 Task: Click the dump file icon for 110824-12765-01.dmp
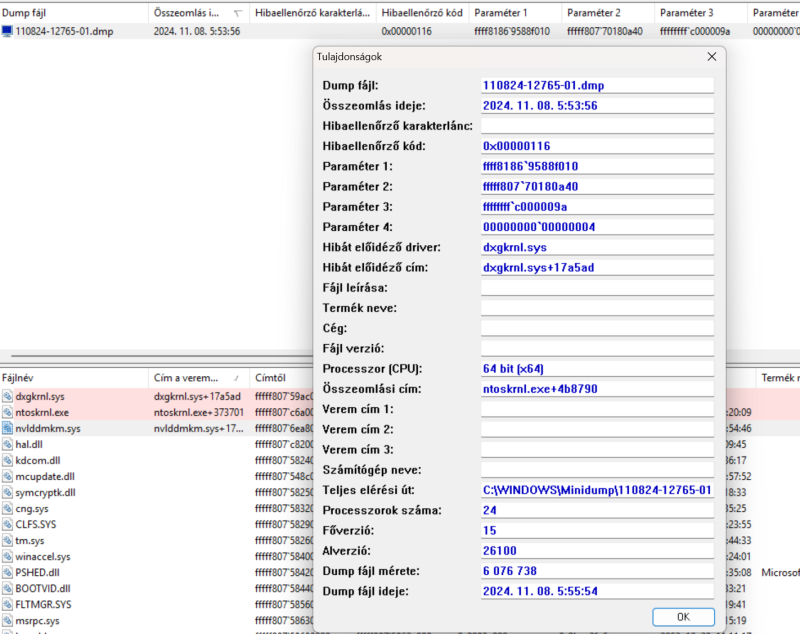[x=7, y=32]
